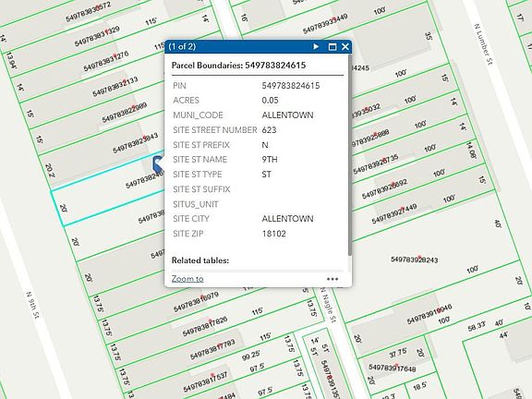Select PIN value 549783824615
532x399 pixels.
[291, 86]
